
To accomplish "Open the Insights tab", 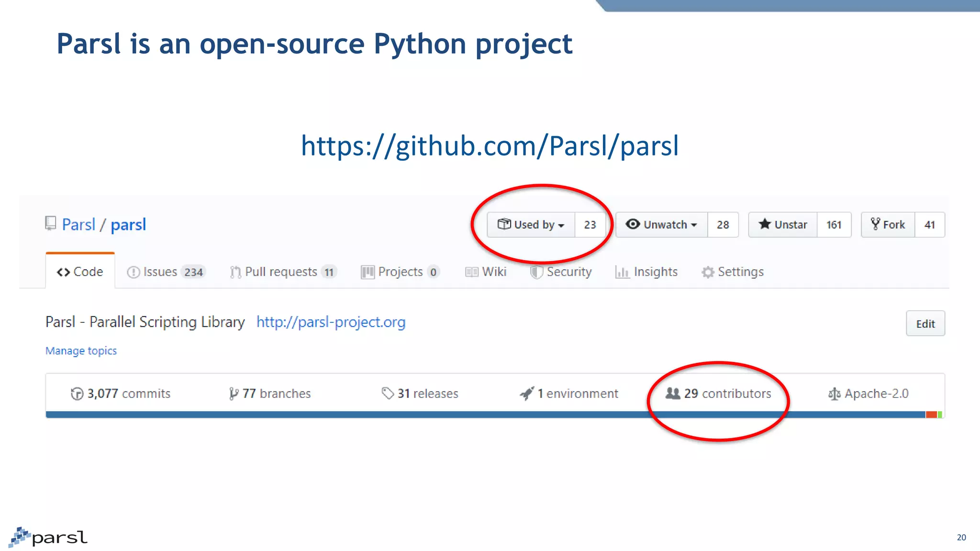I will 646,272.
